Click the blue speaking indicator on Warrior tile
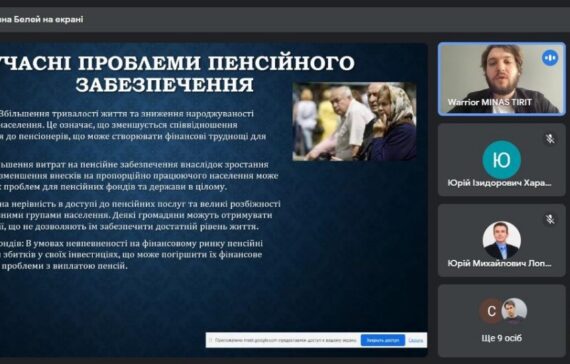Image resolution: width=570 pixels, height=364 pixels. click(550, 58)
